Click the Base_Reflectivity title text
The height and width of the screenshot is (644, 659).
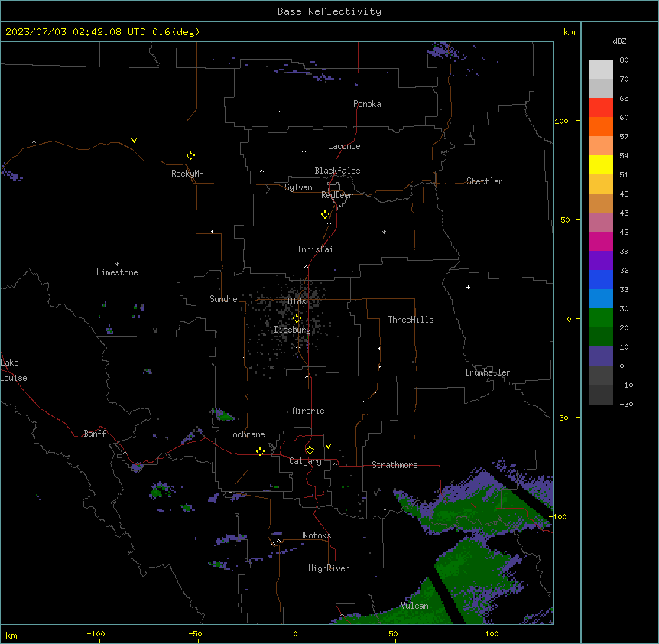coord(329,11)
